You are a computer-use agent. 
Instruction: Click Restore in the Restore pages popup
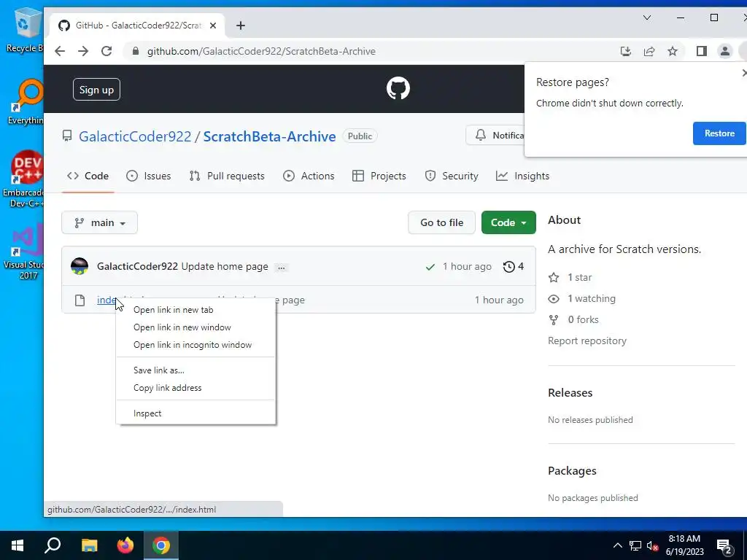(x=719, y=133)
